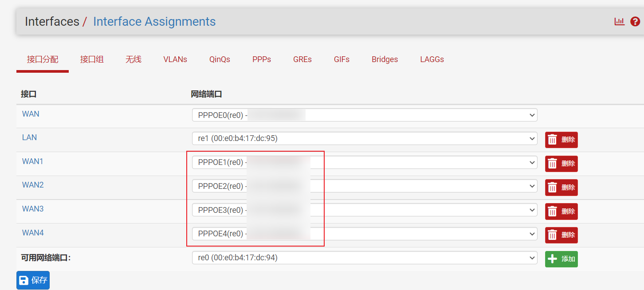The height and width of the screenshot is (290, 644).
Task: Switch to the QinQs tab
Action: click(x=220, y=59)
